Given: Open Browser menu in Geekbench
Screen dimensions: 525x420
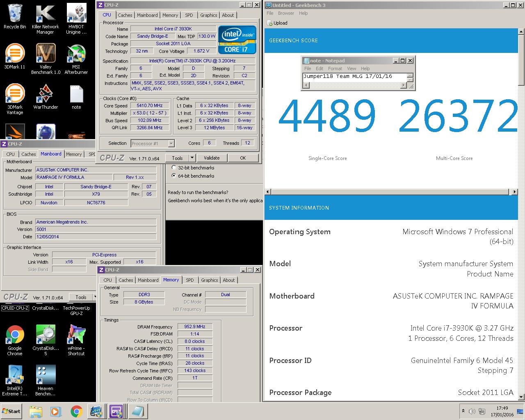Looking at the screenshot, I should pyautogui.click(x=286, y=13).
